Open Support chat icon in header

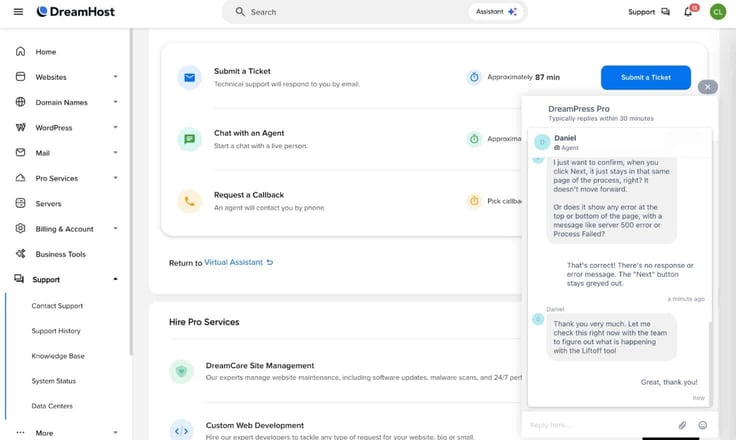click(666, 12)
